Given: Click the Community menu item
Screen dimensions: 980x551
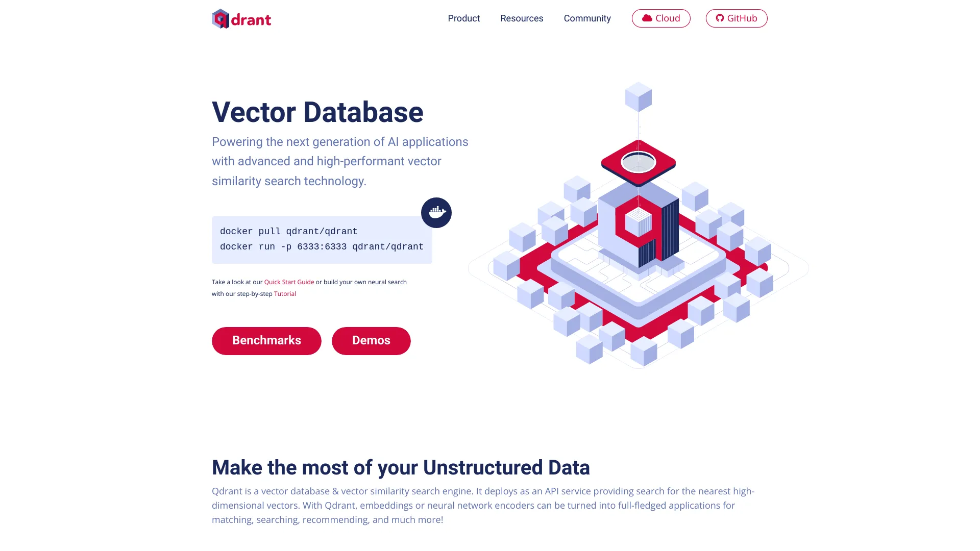Looking at the screenshot, I should point(587,18).
